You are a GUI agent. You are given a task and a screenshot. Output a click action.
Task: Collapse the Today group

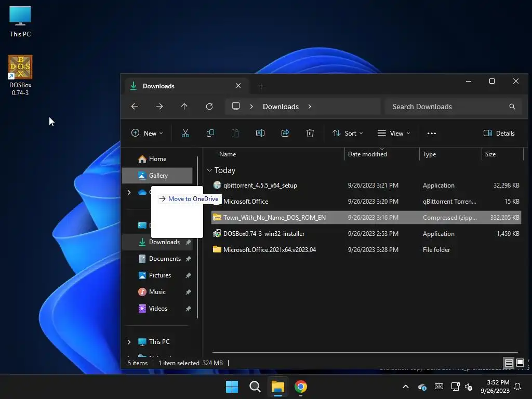click(210, 170)
